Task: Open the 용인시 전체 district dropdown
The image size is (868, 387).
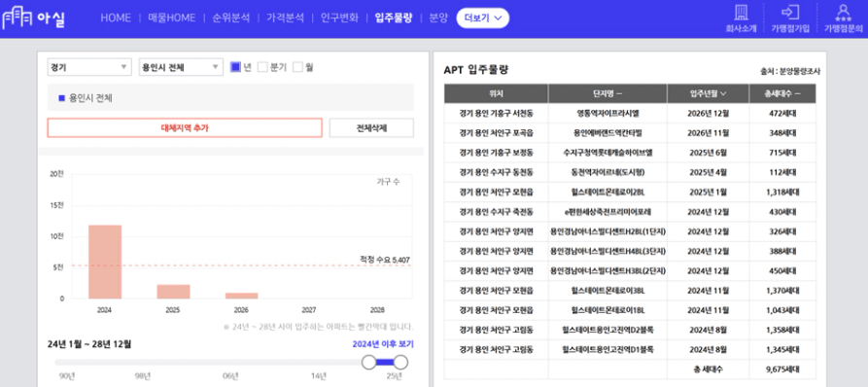Action: [181, 67]
